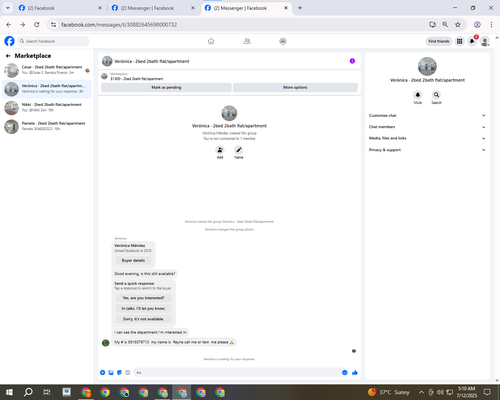Attach a photo file in composer
The height and width of the screenshot is (400, 500).
point(111,372)
